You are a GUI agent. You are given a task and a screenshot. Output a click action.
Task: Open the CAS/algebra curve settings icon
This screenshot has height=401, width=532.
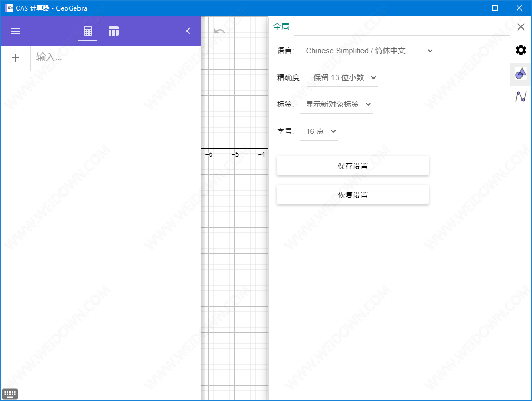(521, 96)
